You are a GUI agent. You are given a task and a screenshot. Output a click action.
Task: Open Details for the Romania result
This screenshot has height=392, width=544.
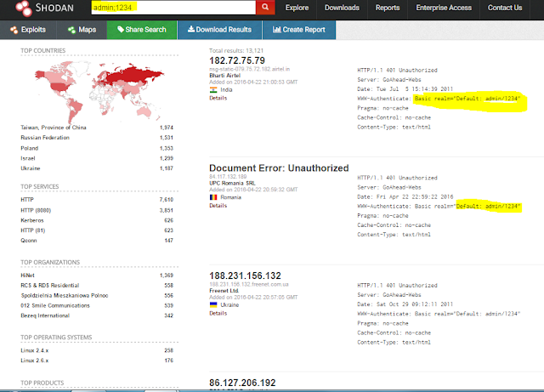[218, 206]
